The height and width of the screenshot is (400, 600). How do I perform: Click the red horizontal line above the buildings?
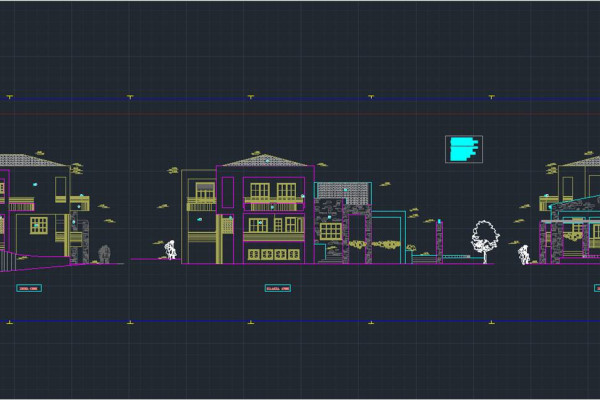[300, 114]
